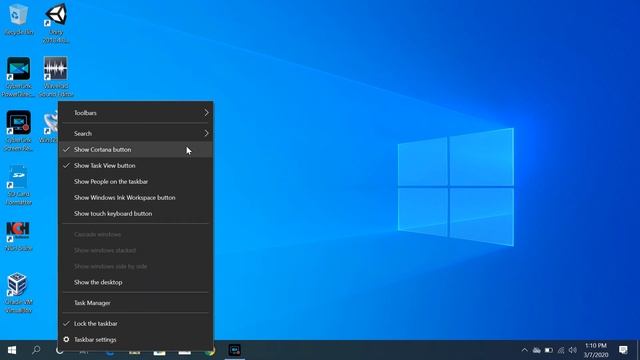
Task: Select the CyberLink Screen Recorder desktop shortcut
Action: coord(18,131)
